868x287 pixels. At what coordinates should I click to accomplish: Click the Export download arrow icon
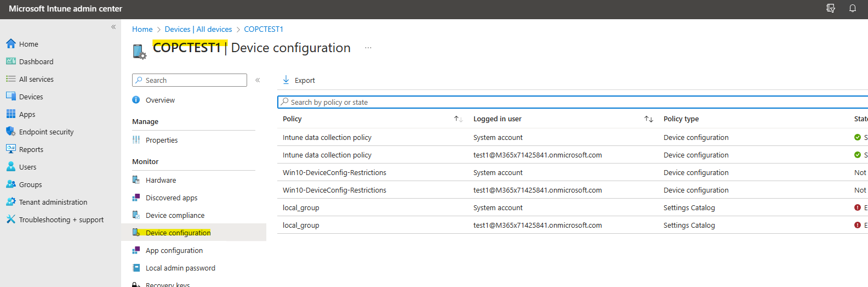(x=286, y=80)
